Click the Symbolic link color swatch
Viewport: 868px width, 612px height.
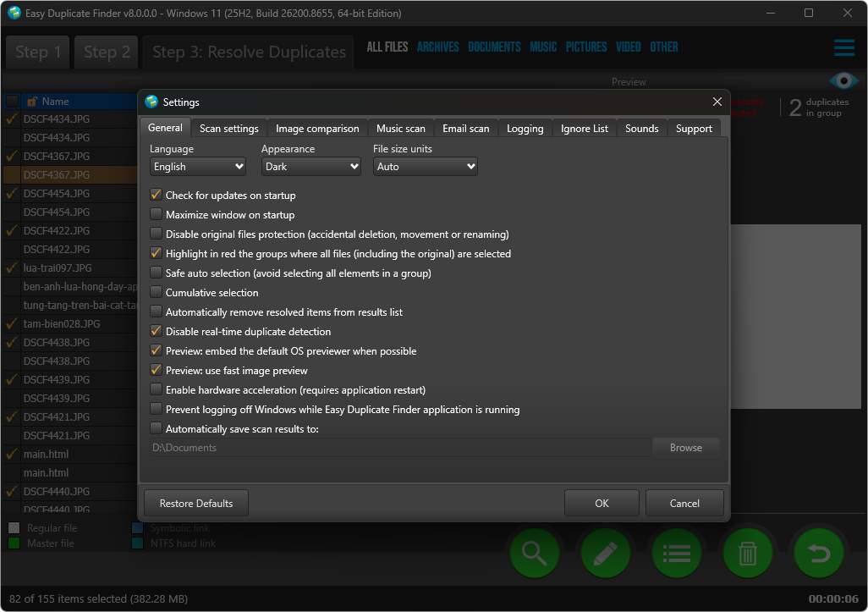click(137, 528)
